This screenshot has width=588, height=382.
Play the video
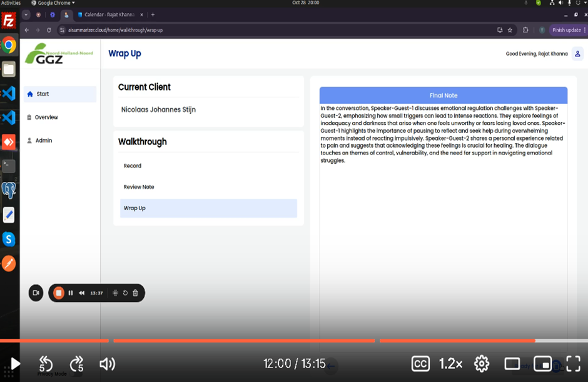[16, 364]
